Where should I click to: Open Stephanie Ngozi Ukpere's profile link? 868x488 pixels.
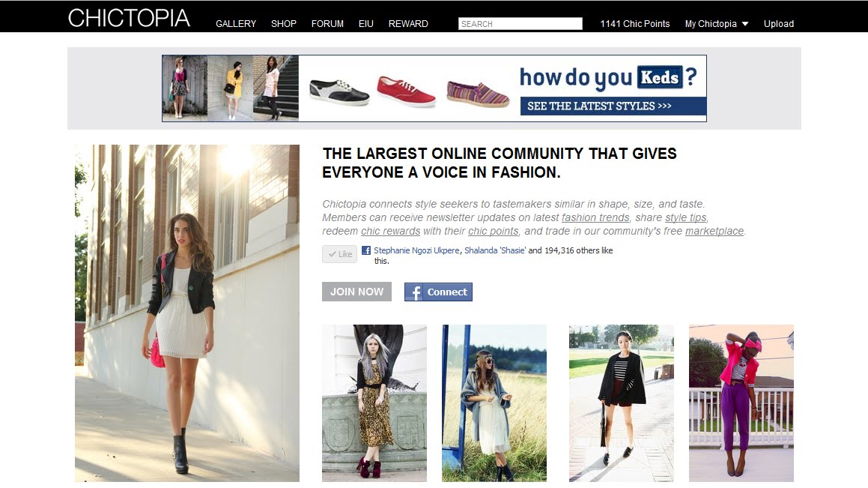click(416, 250)
